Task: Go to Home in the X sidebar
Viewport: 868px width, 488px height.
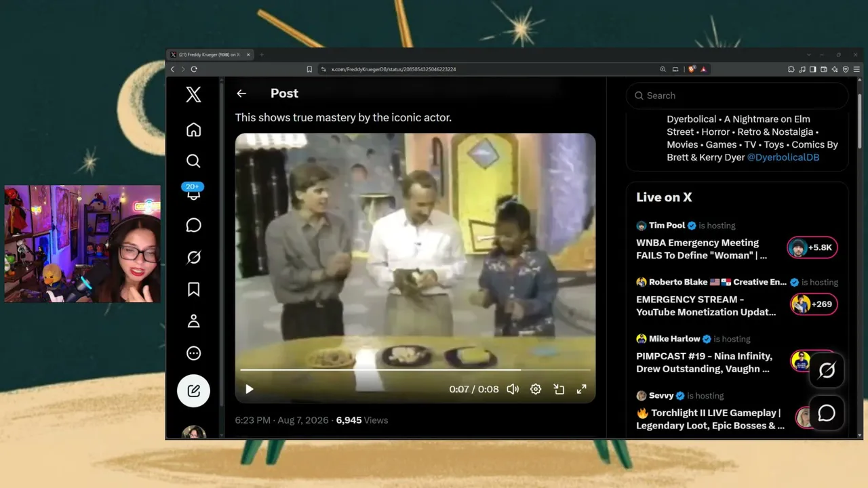Action: (193, 129)
